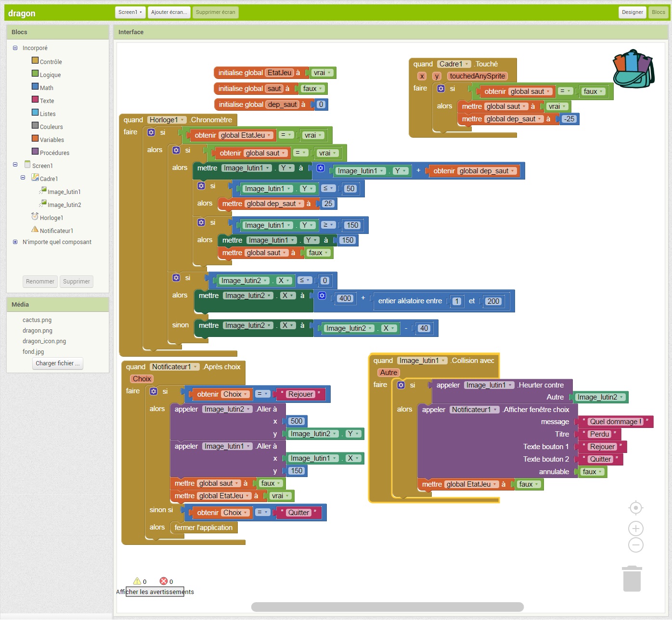Image resolution: width=672 pixels, height=620 pixels.
Task: Open Cadre1 component dropdown in Touché block
Action: pos(467,64)
